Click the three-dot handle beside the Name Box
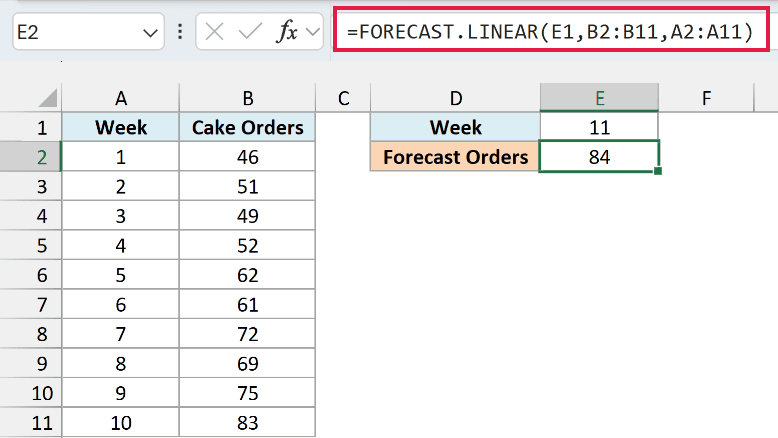 180,32
